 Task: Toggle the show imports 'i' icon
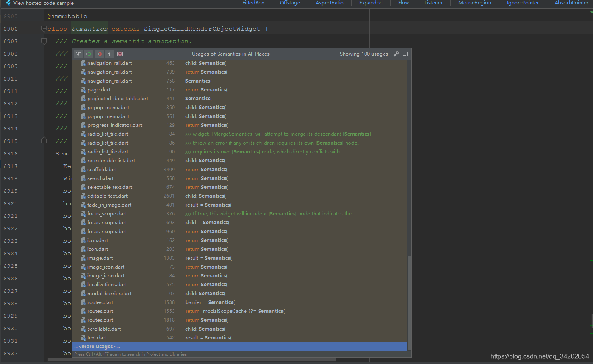[109, 54]
